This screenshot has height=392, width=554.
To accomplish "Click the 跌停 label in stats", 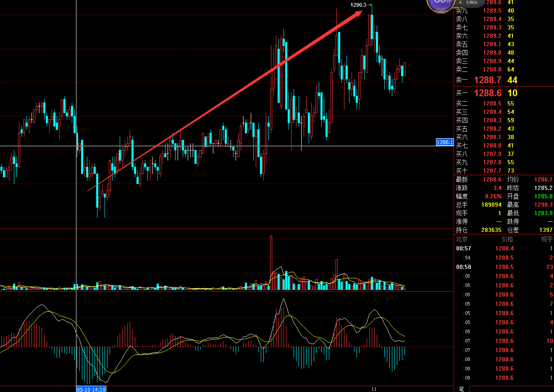I will (513, 221).
